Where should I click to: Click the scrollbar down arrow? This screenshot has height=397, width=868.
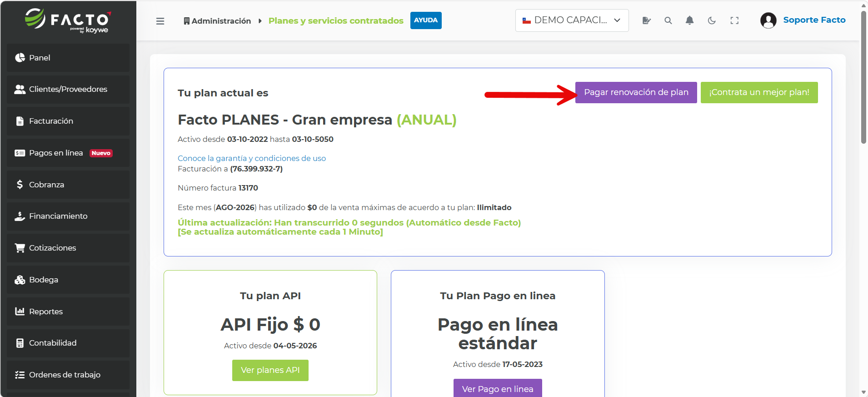pos(863,392)
